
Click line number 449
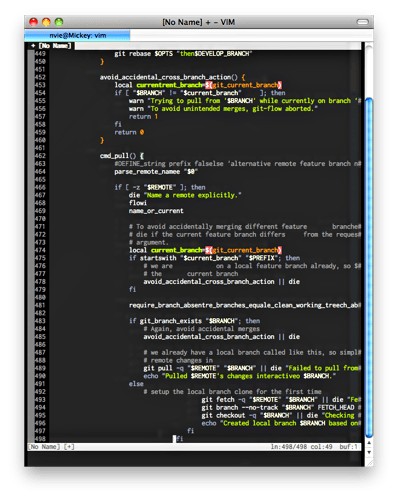(x=40, y=54)
